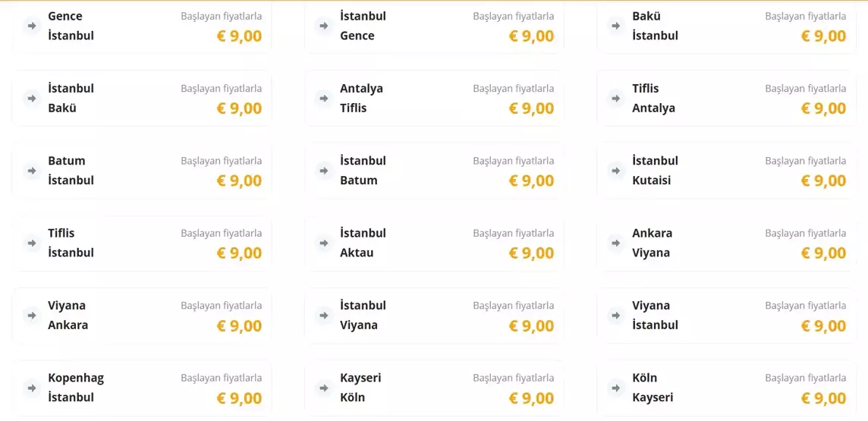Click arrow icon on Kopenhag to İstanbul card
The height and width of the screenshot is (421, 868).
tap(32, 388)
